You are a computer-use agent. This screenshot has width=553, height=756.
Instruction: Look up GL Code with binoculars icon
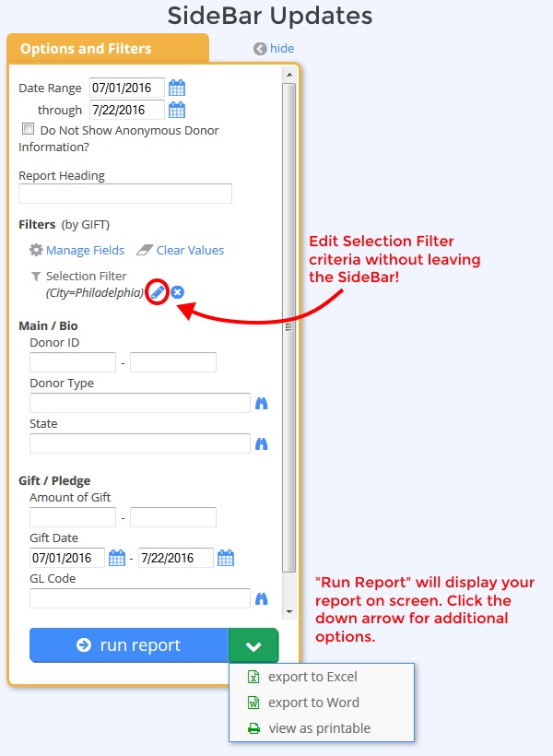pos(262,599)
